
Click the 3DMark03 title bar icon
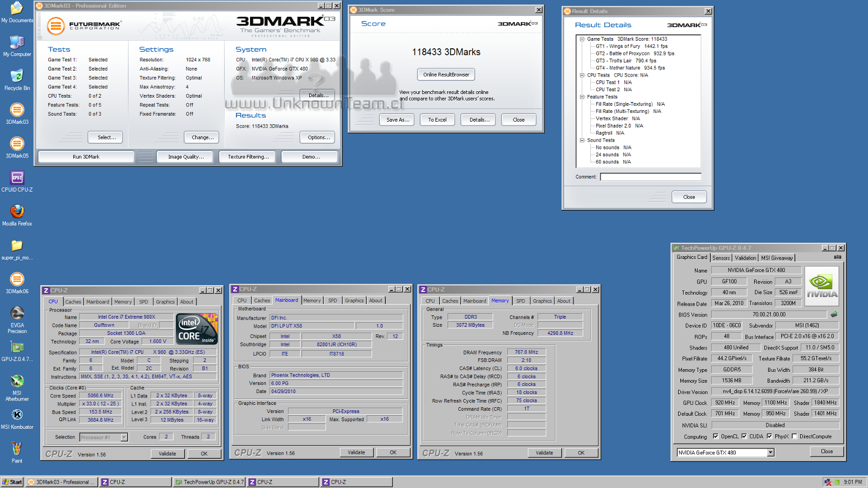[x=39, y=5]
